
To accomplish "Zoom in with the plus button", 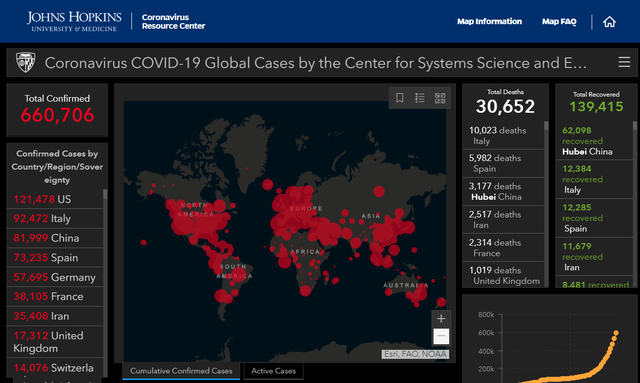I will point(441,318).
